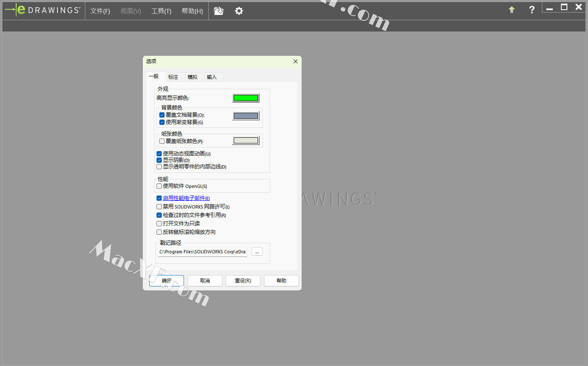Toggle 显示阴影(D) checkbox
This screenshot has width=588, height=366.
(159, 160)
